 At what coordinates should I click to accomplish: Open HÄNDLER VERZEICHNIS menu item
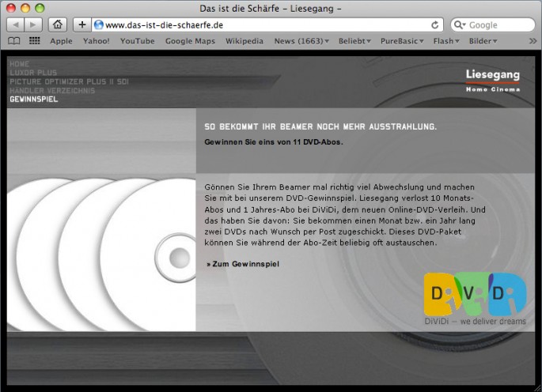pyautogui.click(x=52, y=90)
